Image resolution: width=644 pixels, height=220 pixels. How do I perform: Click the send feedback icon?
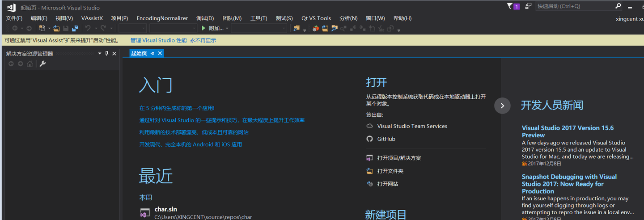[x=528, y=6]
